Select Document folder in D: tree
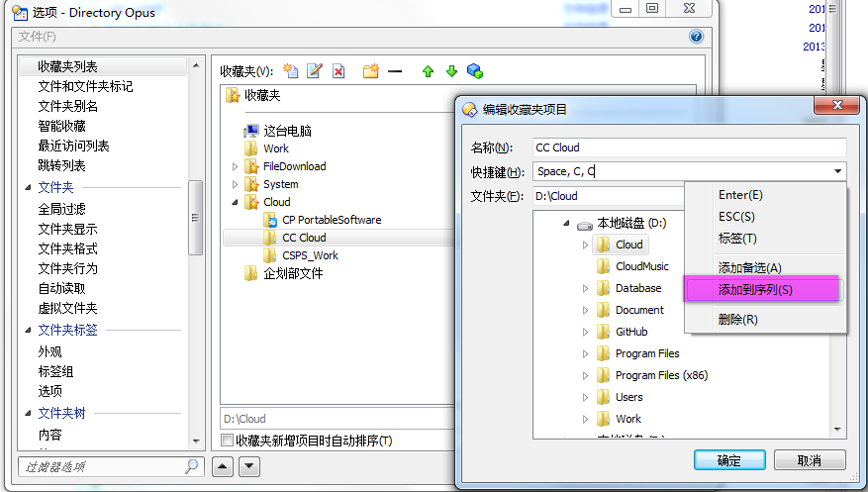Screen dimensions: 868x492 639,310
